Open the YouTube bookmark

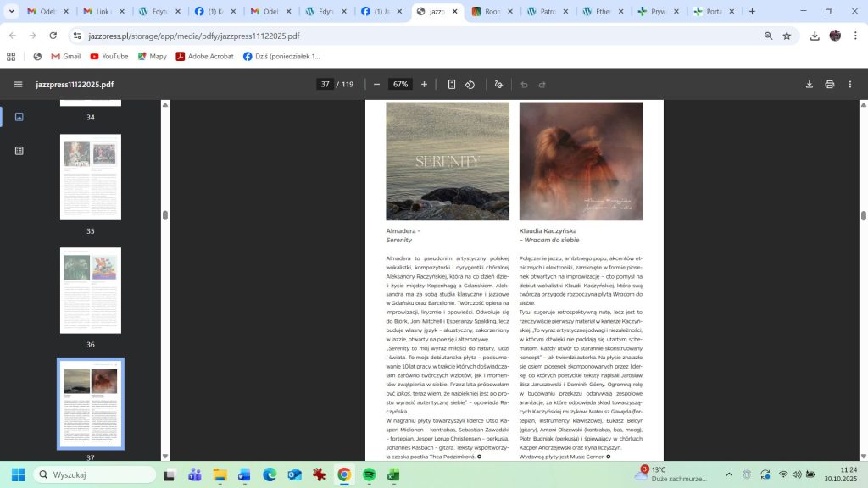108,57
